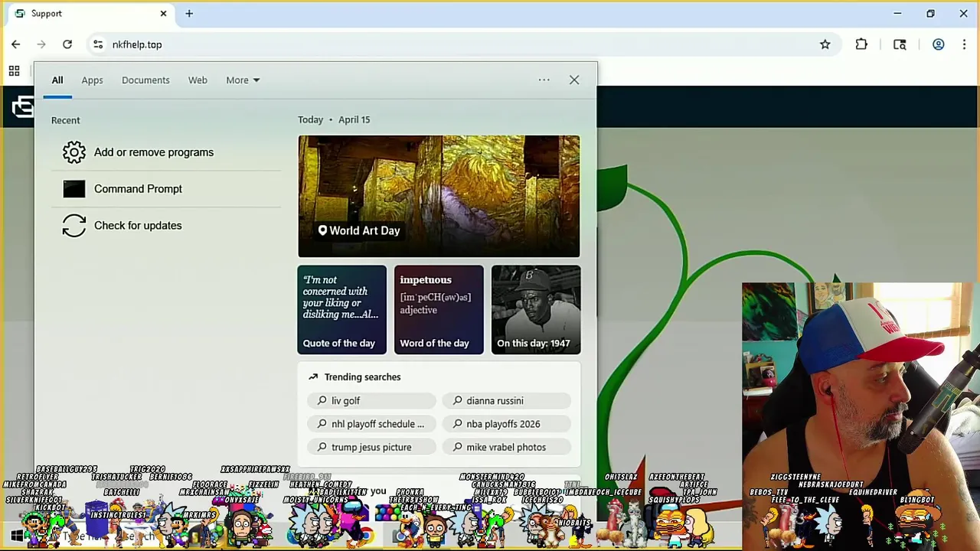
Task: Click the Today April 15 date text
Action: pos(334,119)
